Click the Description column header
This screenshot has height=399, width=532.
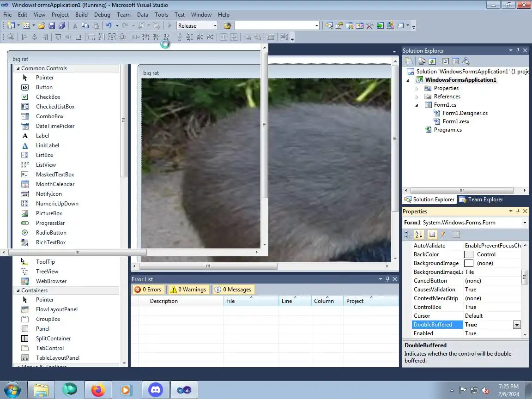(x=185, y=301)
